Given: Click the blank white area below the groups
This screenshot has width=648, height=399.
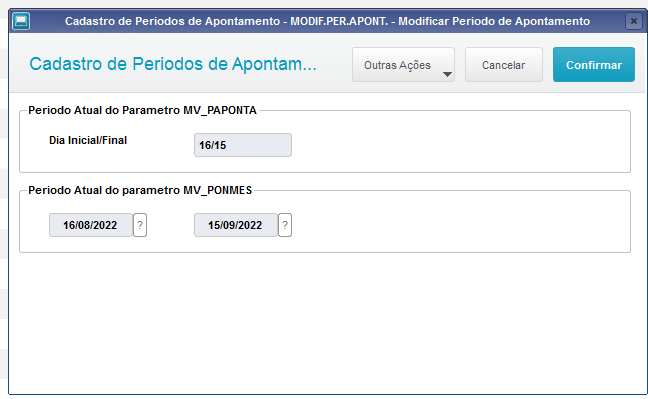Looking at the screenshot, I should (326, 323).
